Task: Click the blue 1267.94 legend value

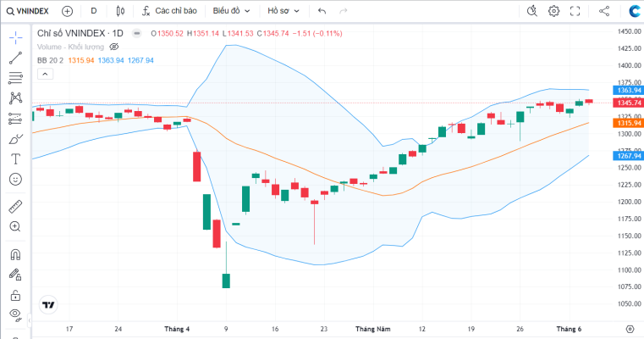Action: click(140, 60)
